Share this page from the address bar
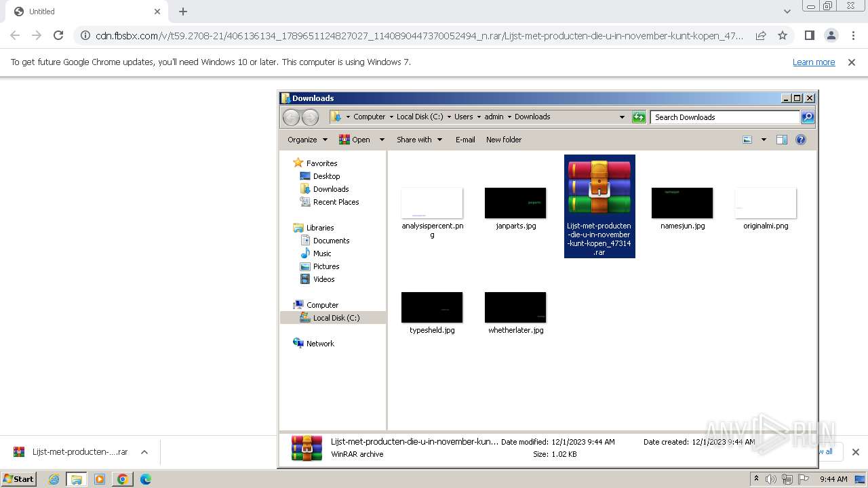The width and height of the screenshot is (868, 488). [761, 35]
